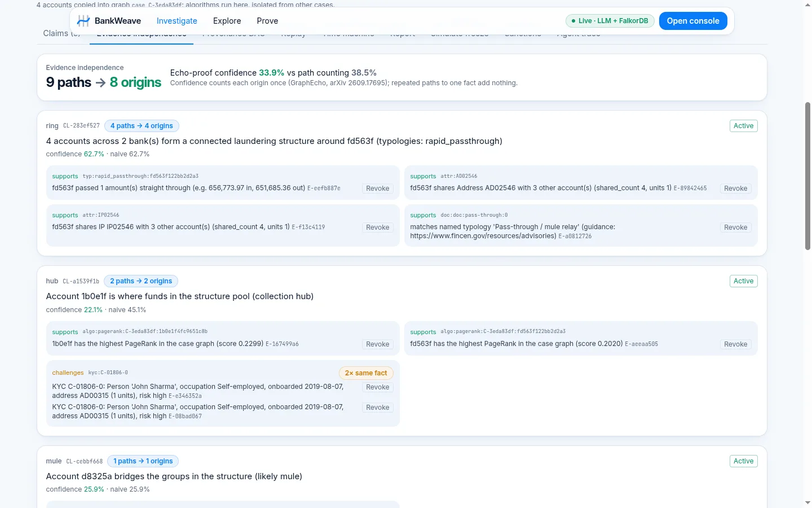Click the hub claim title about Account 1b0e1f
812x508 pixels.
tap(180, 296)
